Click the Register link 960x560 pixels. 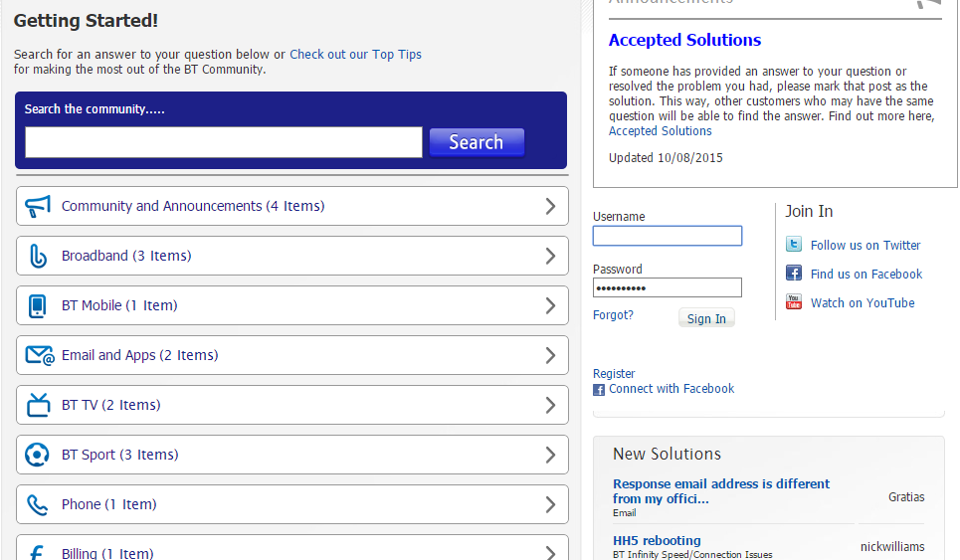(x=614, y=374)
